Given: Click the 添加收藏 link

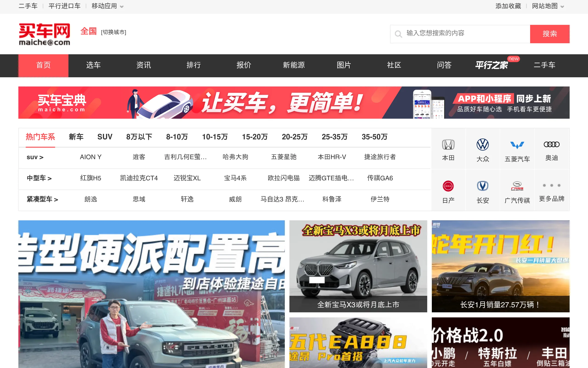Looking at the screenshot, I should click(508, 6).
